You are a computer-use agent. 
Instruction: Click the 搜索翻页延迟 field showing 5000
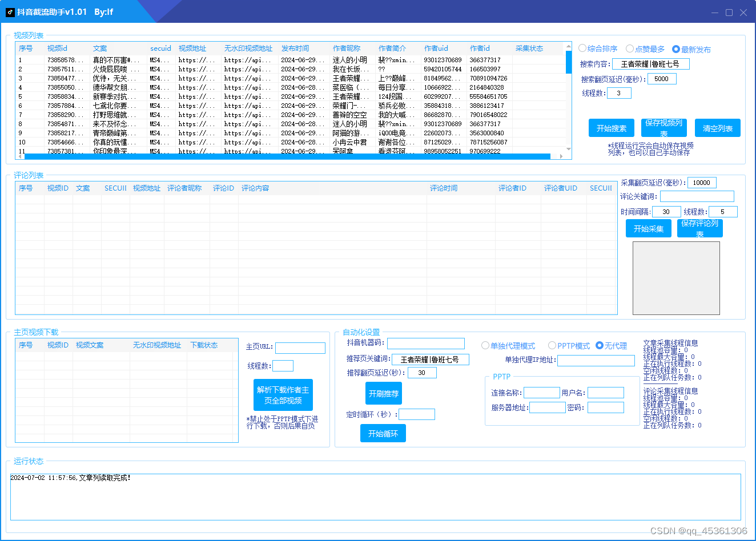(x=662, y=79)
